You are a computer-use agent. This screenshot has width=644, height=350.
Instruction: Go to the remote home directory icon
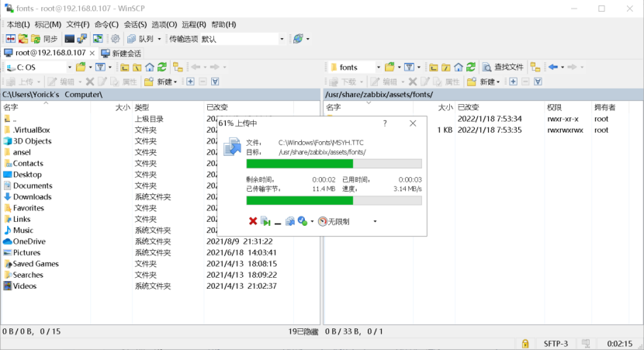(x=459, y=67)
